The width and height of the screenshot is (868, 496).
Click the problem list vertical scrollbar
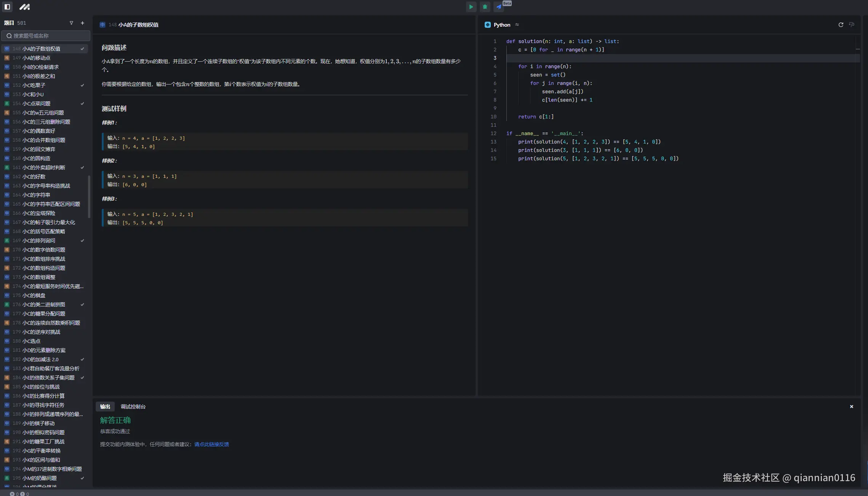[x=89, y=196]
